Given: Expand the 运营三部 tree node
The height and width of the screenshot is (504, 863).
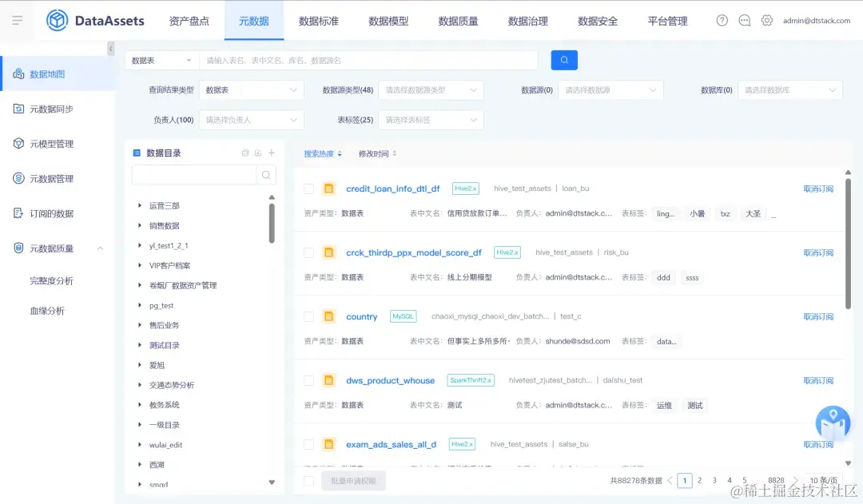Looking at the screenshot, I should click(140, 205).
